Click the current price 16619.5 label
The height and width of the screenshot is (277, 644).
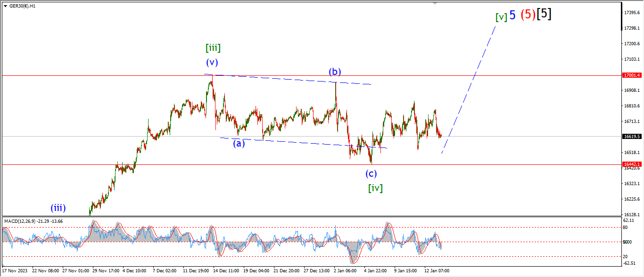(x=631, y=136)
